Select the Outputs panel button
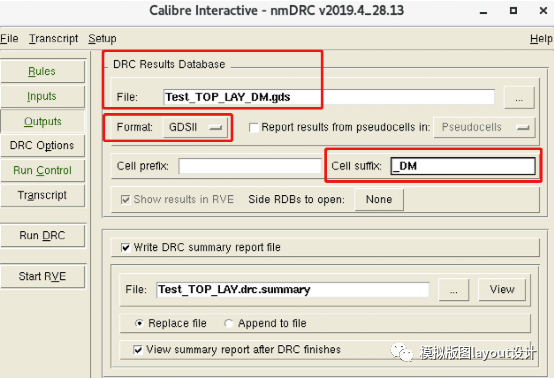 (x=42, y=121)
